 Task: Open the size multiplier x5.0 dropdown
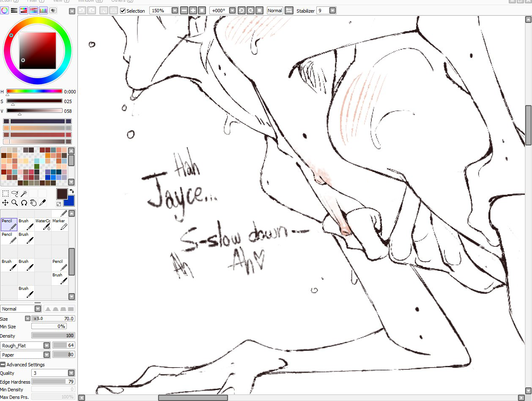pyautogui.click(x=27, y=319)
